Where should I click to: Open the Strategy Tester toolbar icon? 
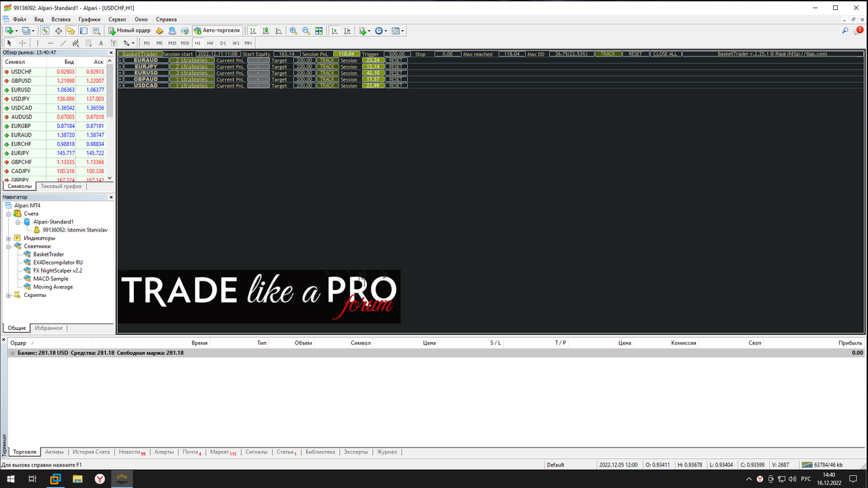click(96, 30)
